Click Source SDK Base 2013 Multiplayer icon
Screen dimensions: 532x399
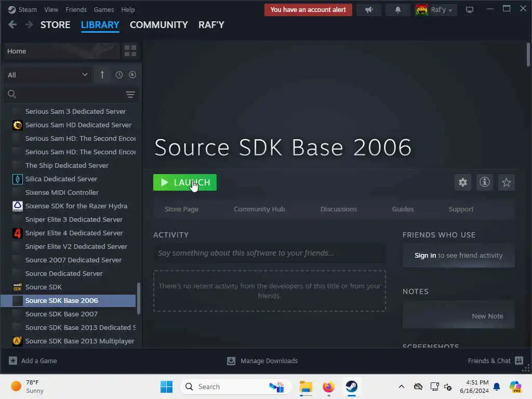[x=17, y=341]
